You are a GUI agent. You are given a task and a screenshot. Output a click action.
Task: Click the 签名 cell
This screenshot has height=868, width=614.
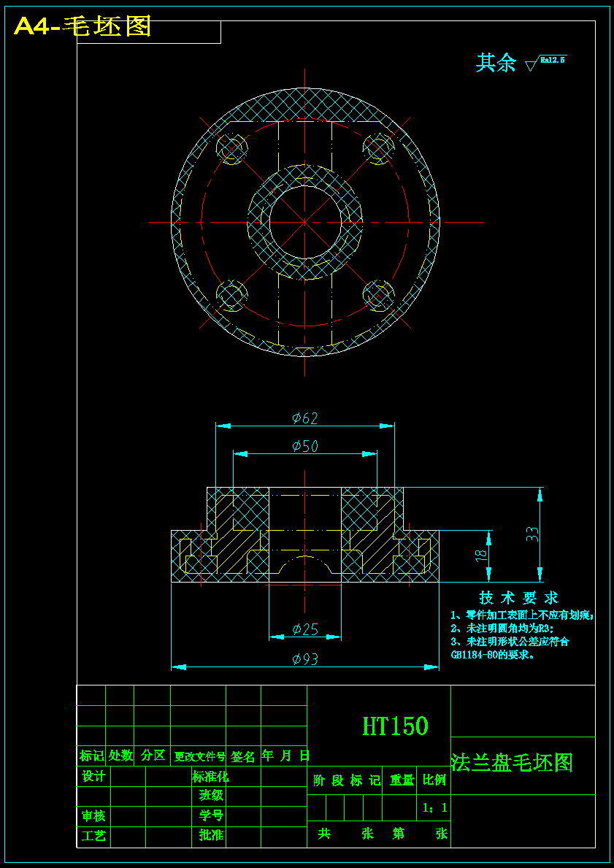tap(244, 756)
